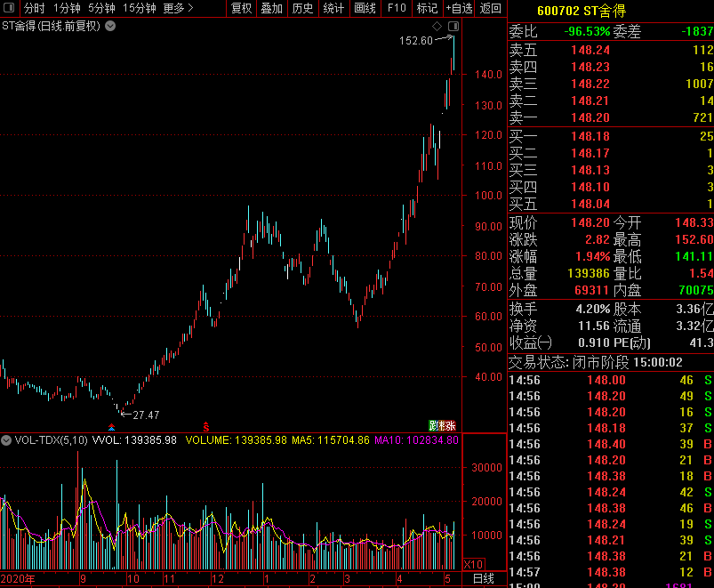Click the red 涨 badge icon

449,426
